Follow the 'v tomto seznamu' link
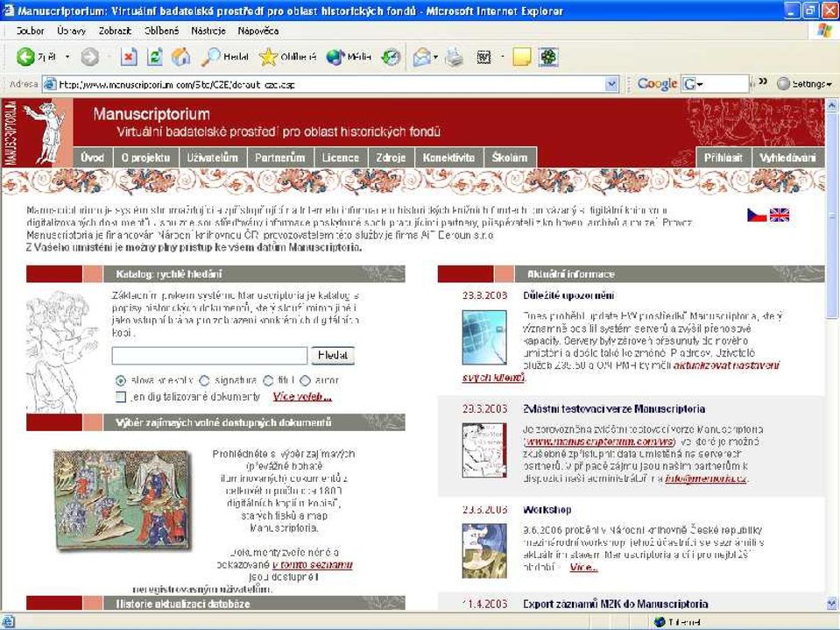This screenshot has height=630, width=840. click(x=313, y=564)
